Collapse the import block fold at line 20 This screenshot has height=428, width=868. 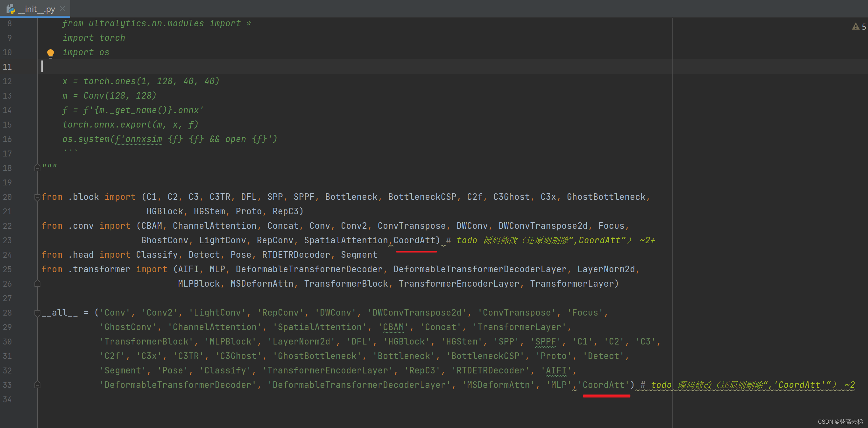point(37,197)
